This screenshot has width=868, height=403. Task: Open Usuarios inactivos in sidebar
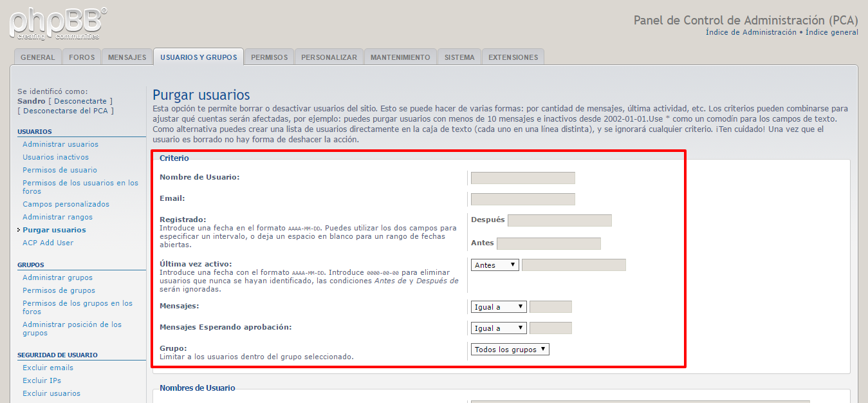pos(55,157)
